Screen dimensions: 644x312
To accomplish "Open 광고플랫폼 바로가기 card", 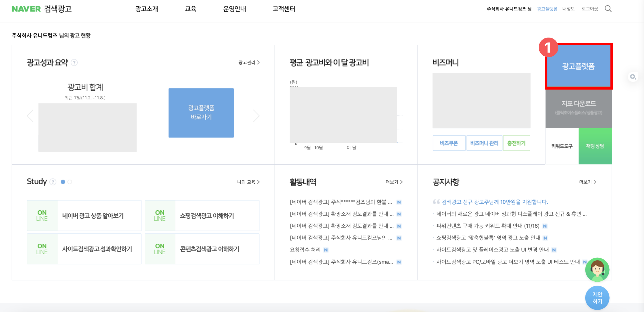I will pos(201,113).
